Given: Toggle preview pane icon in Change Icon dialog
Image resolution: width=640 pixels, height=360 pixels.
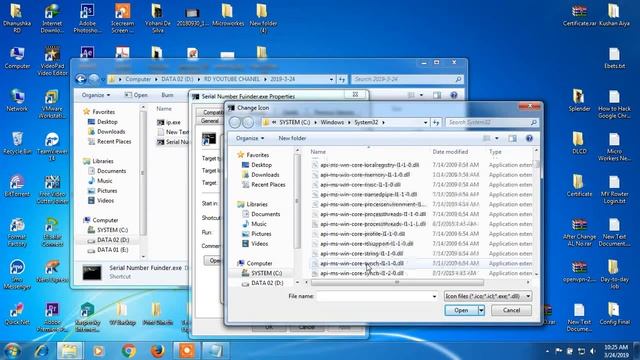Looking at the screenshot, I should 512,138.
